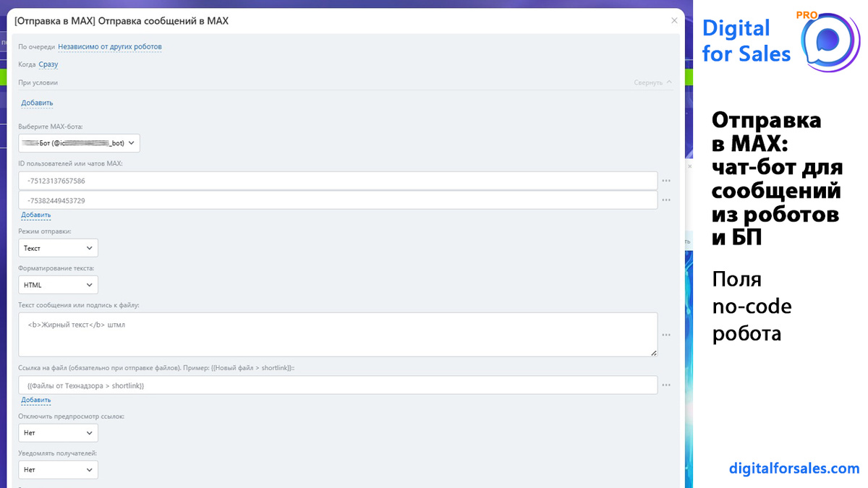The height and width of the screenshot is (488, 868).
Task: Click the Независимо от других роботов link
Action: pos(110,47)
